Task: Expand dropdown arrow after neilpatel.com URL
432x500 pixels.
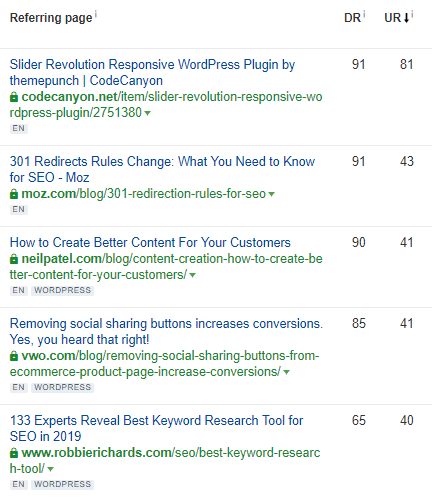Action: (192, 275)
